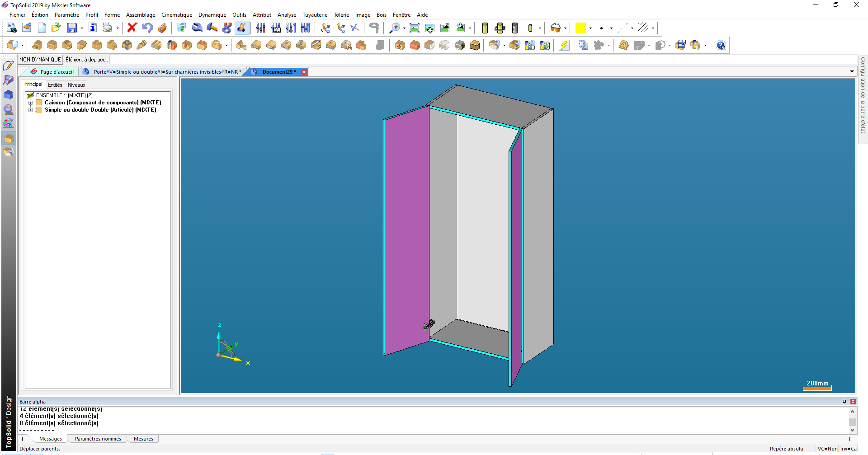The width and height of the screenshot is (868, 455).
Task: Open a file with the folder icon
Action: tap(56, 28)
